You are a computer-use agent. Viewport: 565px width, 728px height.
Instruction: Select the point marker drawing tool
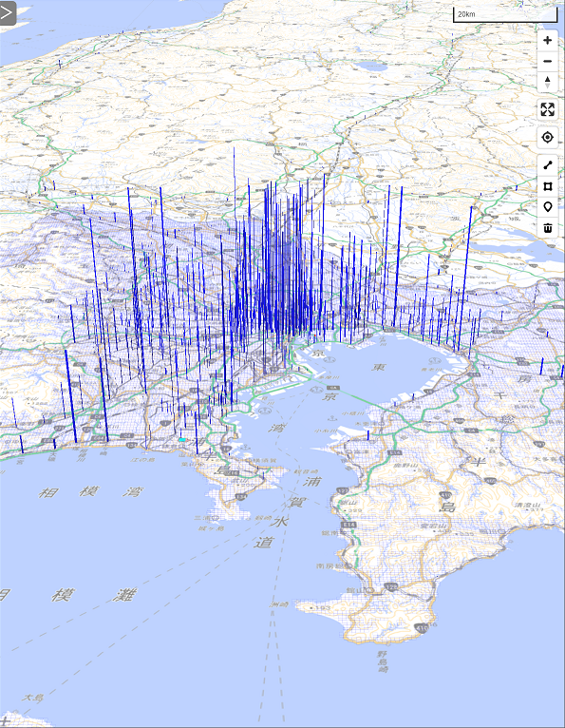coord(547,207)
